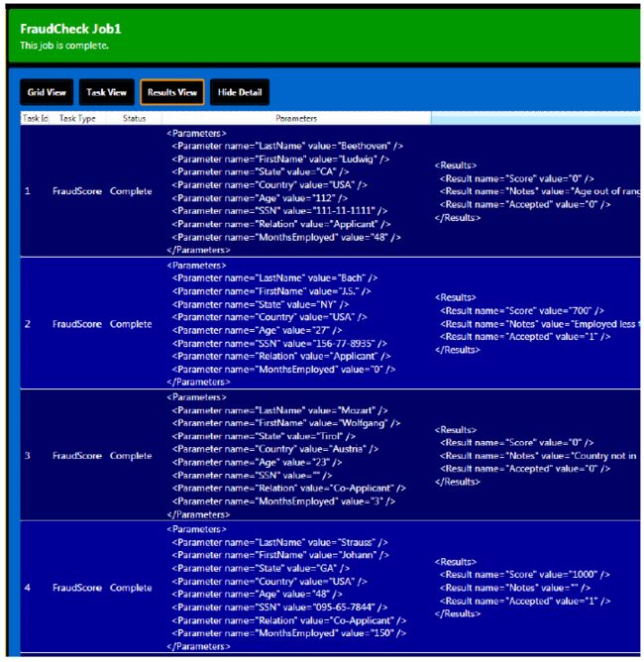The height and width of the screenshot is (662, 644).
Task: Click FraudScore in the Bach row
Action: [77, 324]
